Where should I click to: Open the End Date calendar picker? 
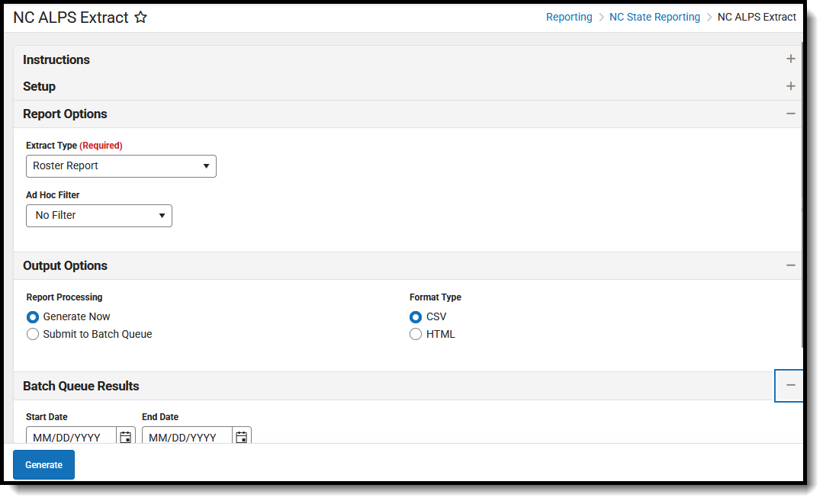[x=242, y=437]
